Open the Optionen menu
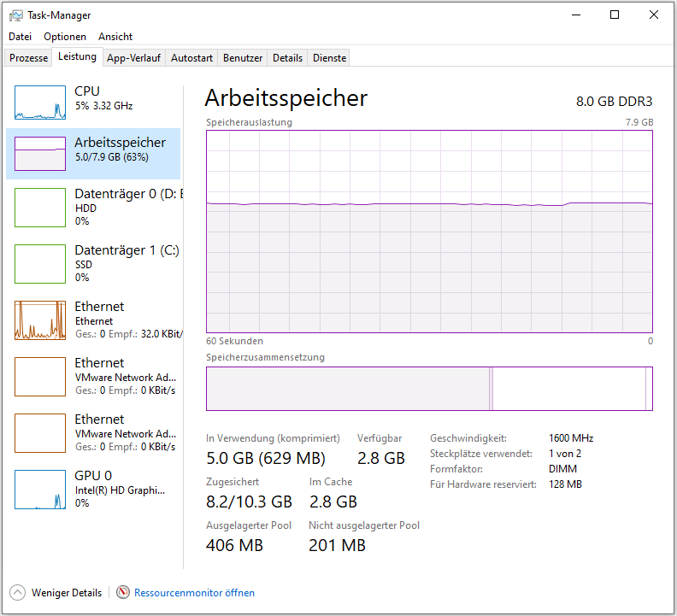 (65, 37)
